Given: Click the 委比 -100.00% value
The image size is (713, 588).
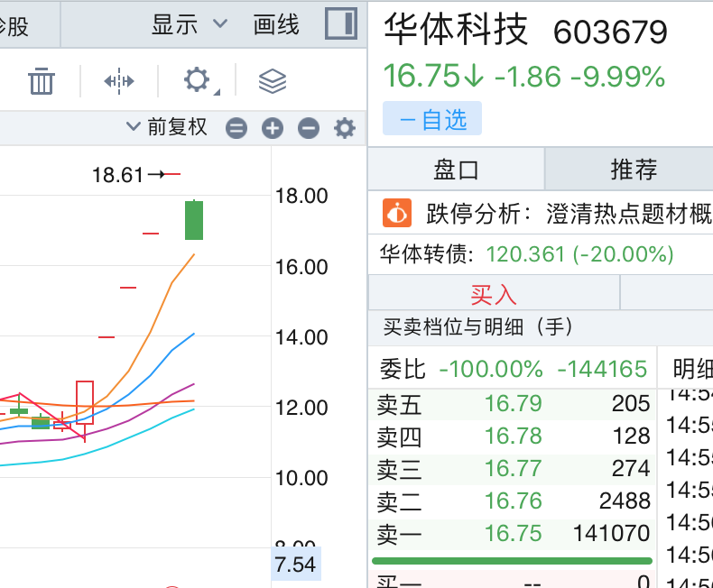Looking at the screenshot, I should (x=491, y=369).
